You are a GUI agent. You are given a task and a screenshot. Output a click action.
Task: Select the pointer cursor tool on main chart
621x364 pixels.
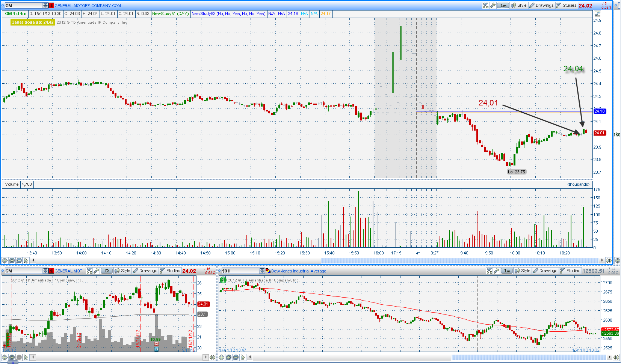(26, 260)
